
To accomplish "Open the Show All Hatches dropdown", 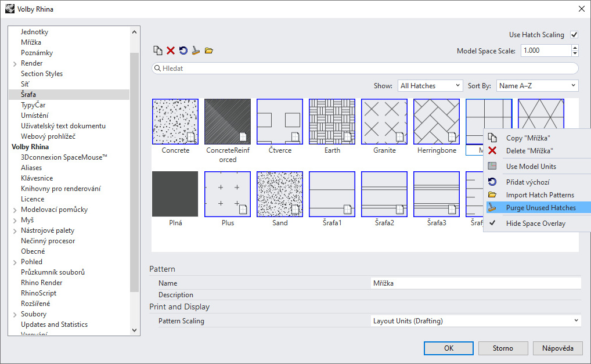I will tap(430, 86).
